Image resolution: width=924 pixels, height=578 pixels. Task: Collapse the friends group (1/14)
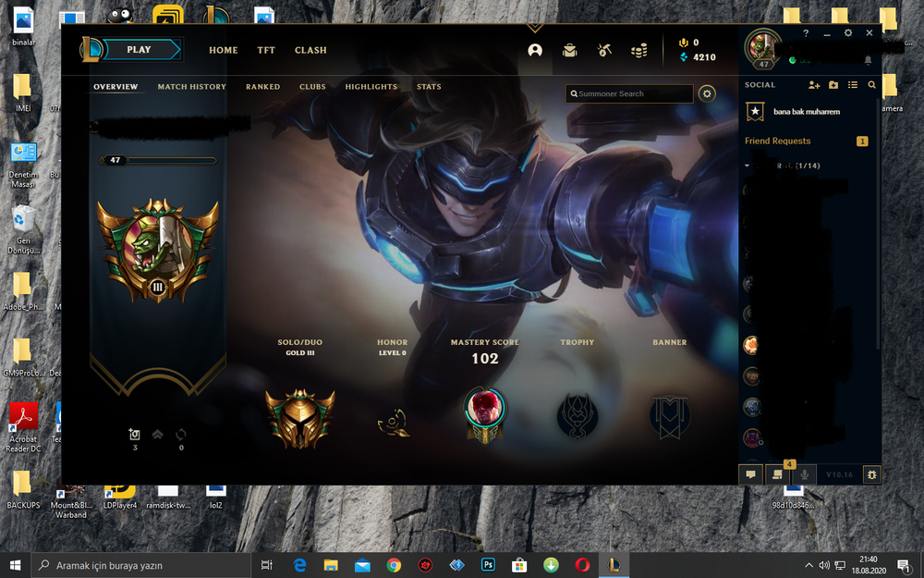point(748,166)
